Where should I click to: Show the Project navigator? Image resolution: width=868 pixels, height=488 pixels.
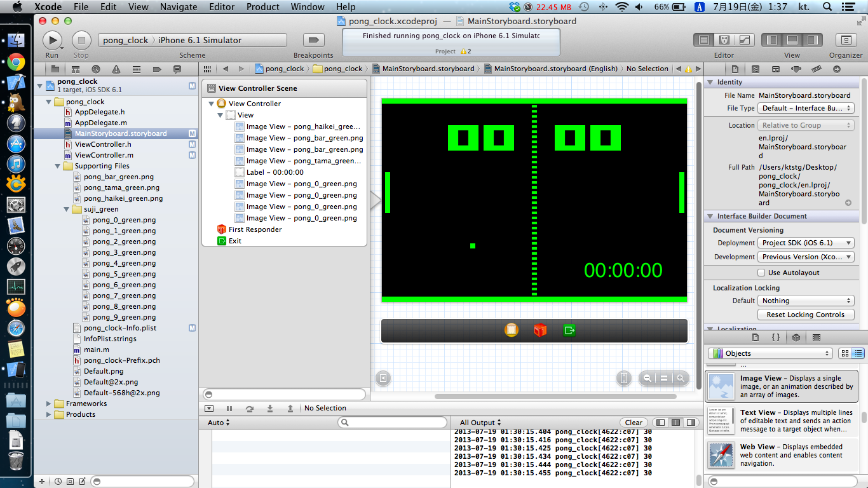[55, 69]
